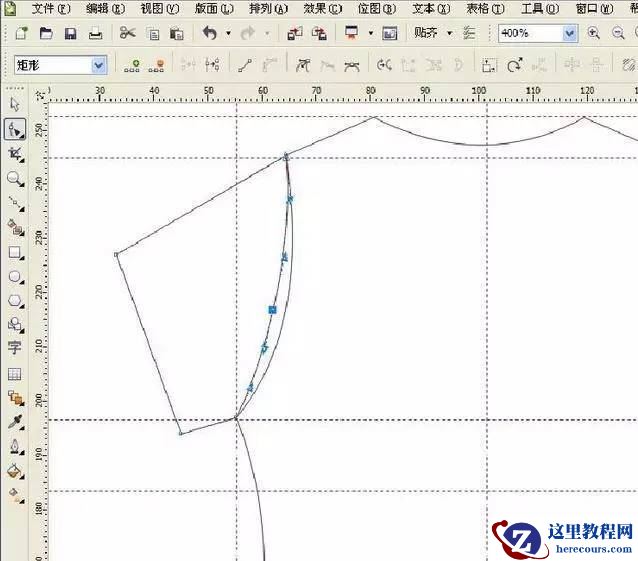Open a file using the folder icon
The height and width of the screenshot is (561, 638).
tap(46, 33)
